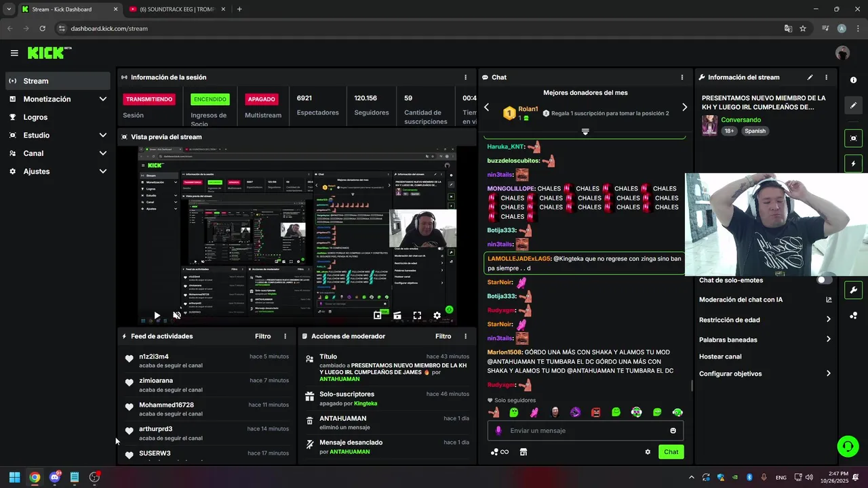The image size is (868, 488).
Task: Click the lightning bolt icon in the right rail
Action: (853, 164)
